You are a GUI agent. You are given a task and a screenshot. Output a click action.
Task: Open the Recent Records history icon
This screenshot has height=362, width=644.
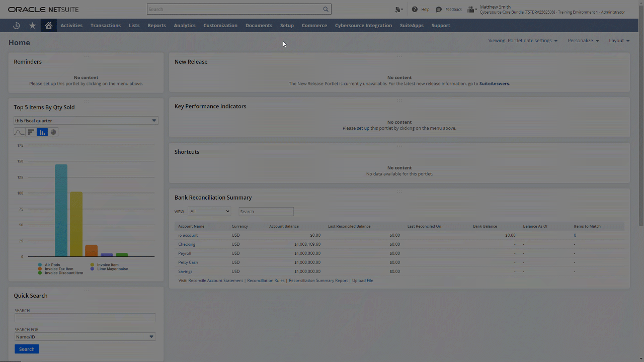(17, 26)
